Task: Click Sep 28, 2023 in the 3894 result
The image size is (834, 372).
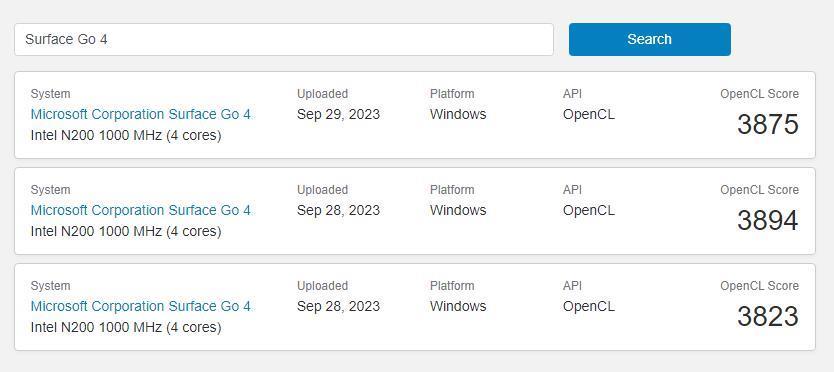Action: (338, 210)
